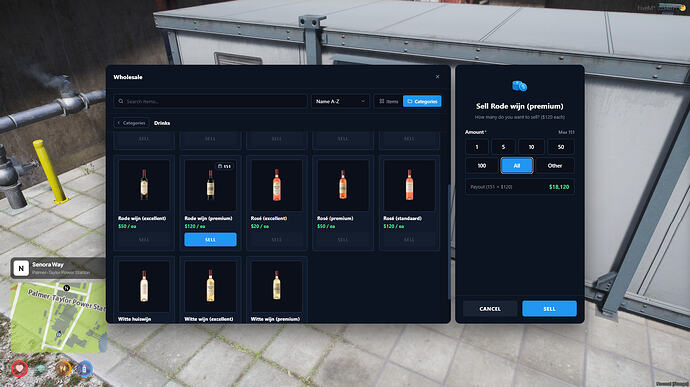
Task: Choose amount 10 in sell panel
Action: click(x=531, y=147)
